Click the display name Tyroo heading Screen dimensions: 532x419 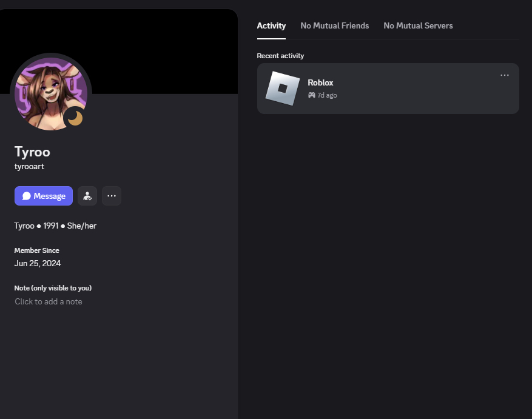(x=32, y=152)
